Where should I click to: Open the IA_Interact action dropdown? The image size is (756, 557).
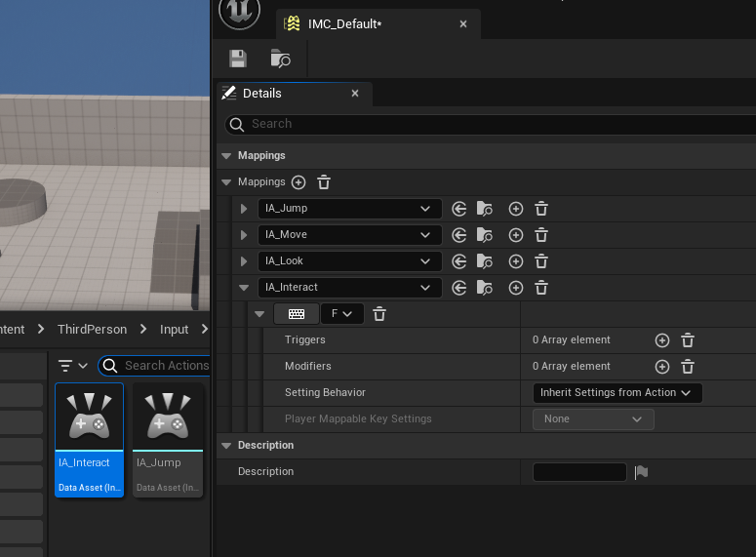(x=350, y=288)
